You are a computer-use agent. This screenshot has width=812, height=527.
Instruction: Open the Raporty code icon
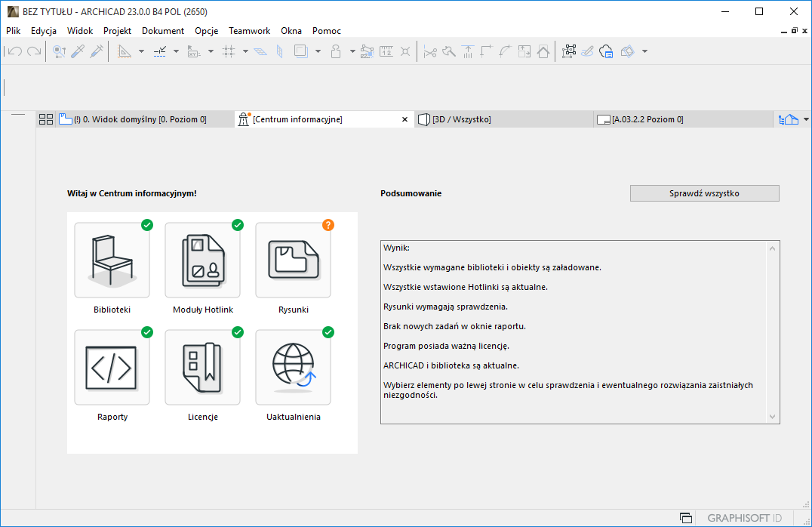point(112,368)
